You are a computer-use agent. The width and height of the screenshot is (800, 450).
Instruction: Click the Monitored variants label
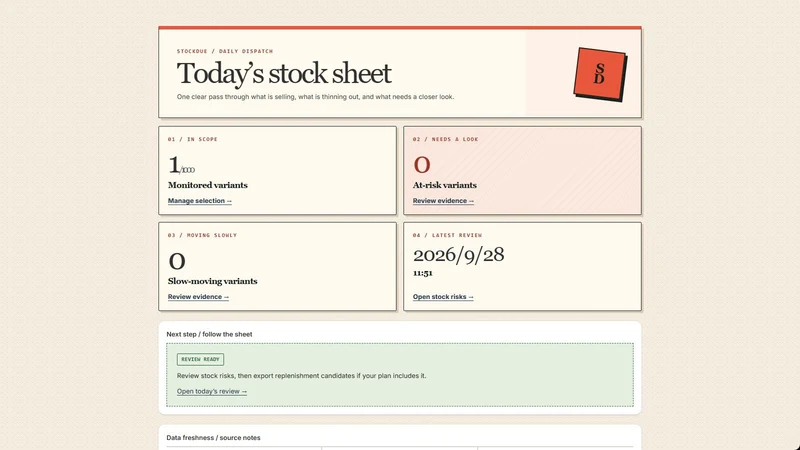(x=208, y=185)
